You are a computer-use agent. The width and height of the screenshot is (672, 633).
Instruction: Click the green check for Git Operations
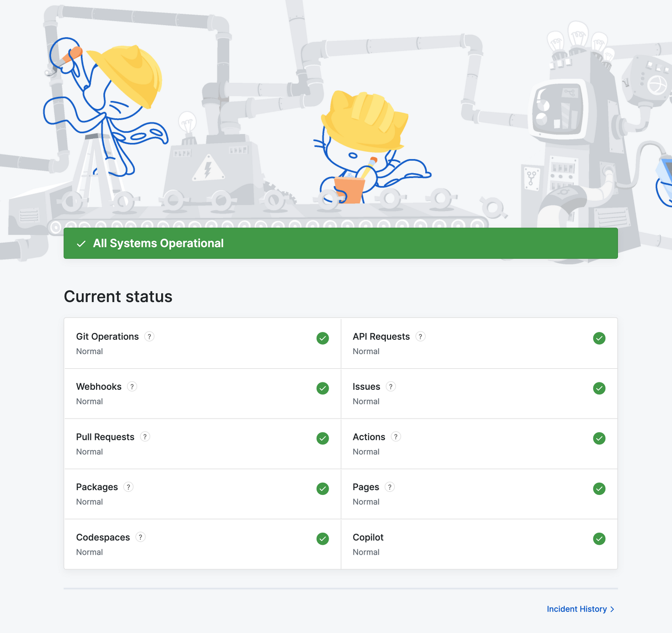[x=323, y=338]
